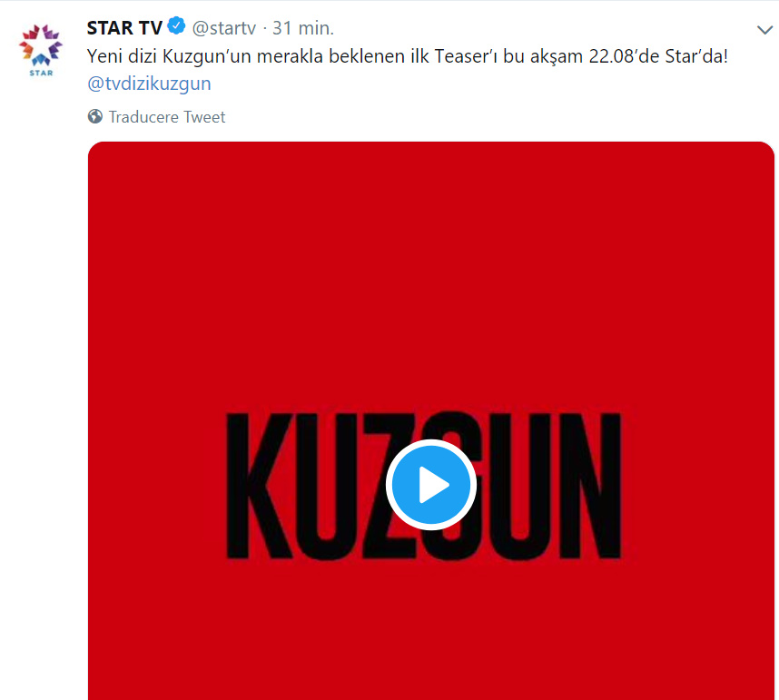Open the STAR TV display name

[x=124, y=28]
